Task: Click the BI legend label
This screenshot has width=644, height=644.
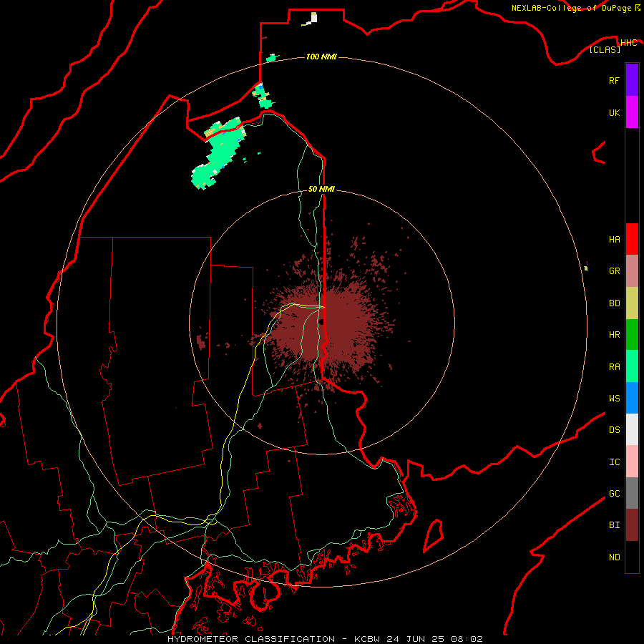Action: 614,525
